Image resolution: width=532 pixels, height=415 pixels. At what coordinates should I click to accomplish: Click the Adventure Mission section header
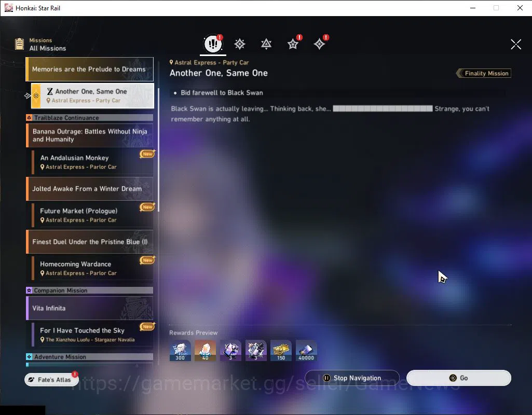click(90, 357)
